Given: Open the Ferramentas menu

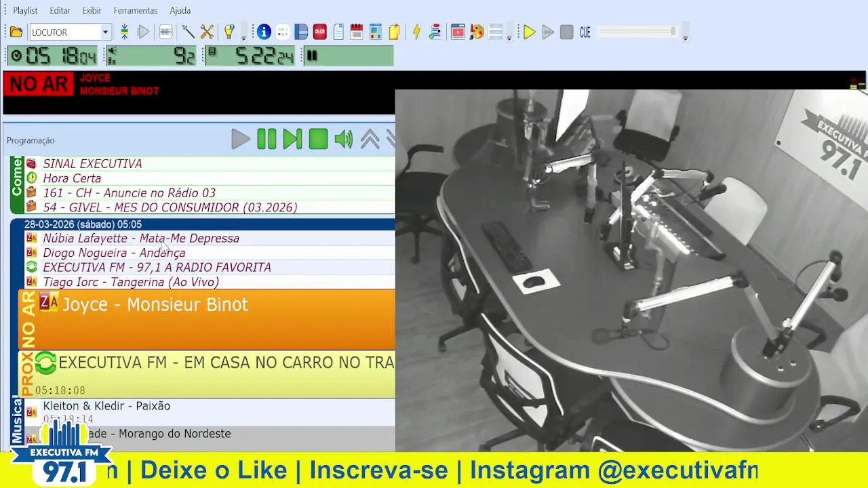Looking at the screenshot, I should pos(136,10).
